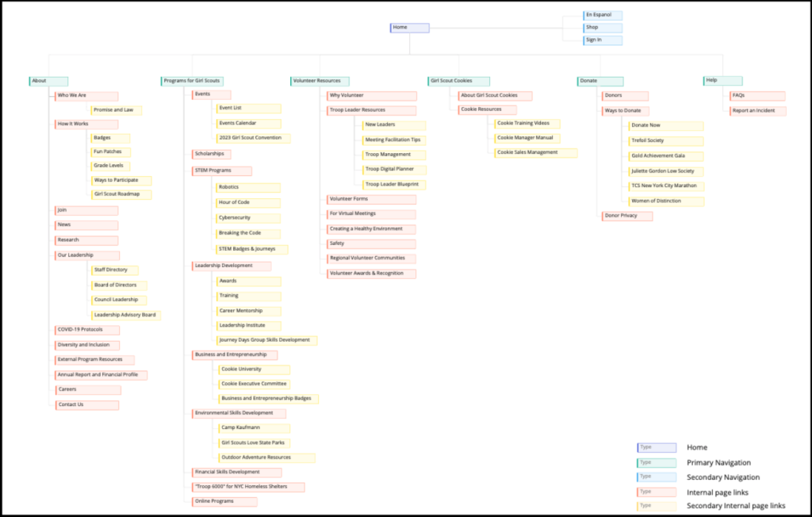Image resolution: width=812 pixels, height=517 pixels.
Task: Select the Donors node
Action: pos(625,97)
